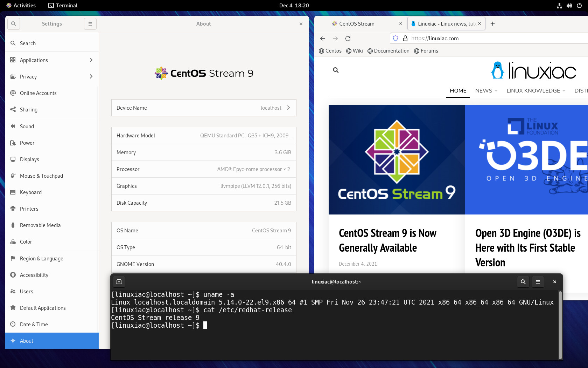Open the CentOS Stream 9 article
This screenshot has width=588, height=368.
(387, 240)
